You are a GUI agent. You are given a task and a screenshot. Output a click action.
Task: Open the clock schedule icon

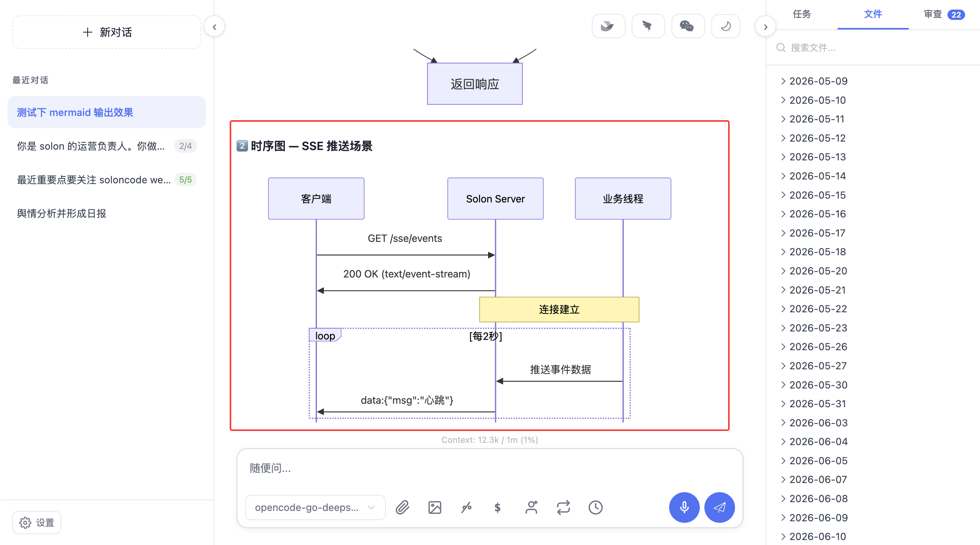coord(595,507)
